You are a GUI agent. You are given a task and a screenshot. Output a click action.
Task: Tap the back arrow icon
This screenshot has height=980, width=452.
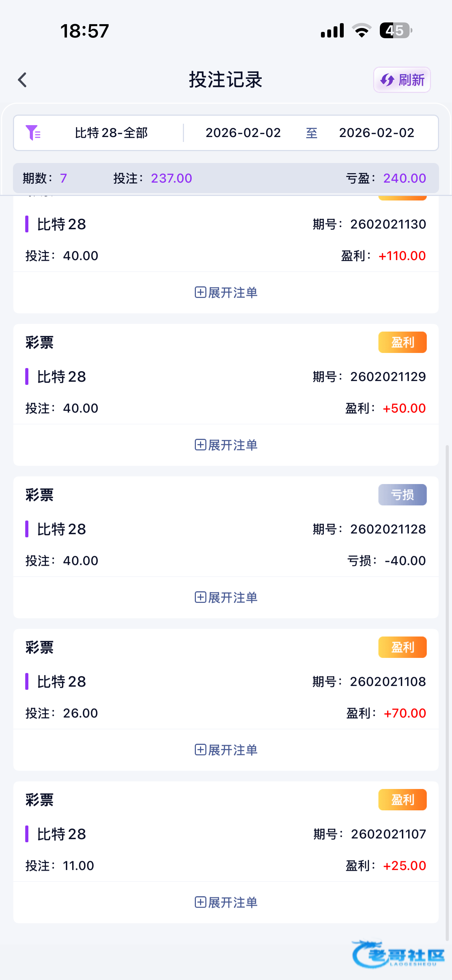pos(22,80)
